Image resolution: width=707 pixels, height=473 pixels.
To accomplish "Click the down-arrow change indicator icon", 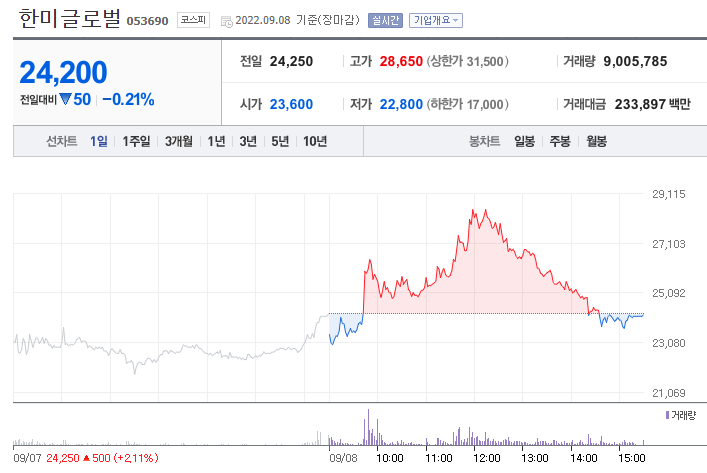I will [x=65, y=99].
